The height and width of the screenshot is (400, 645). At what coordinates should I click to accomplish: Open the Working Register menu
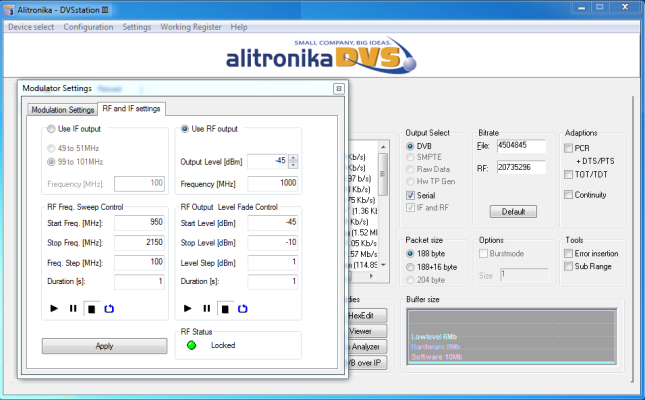190,27
